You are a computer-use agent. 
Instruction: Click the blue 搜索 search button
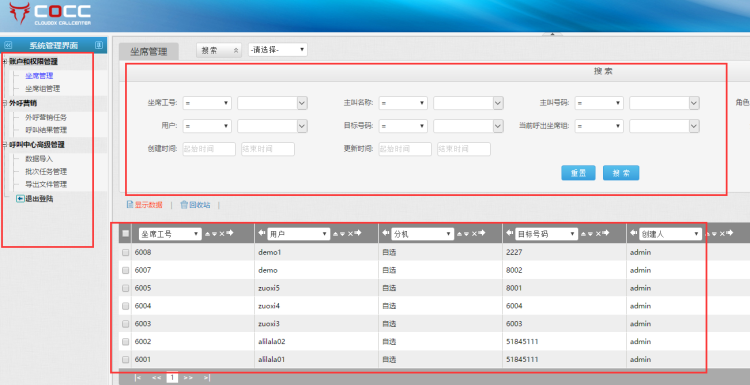(x=621, y=173)
